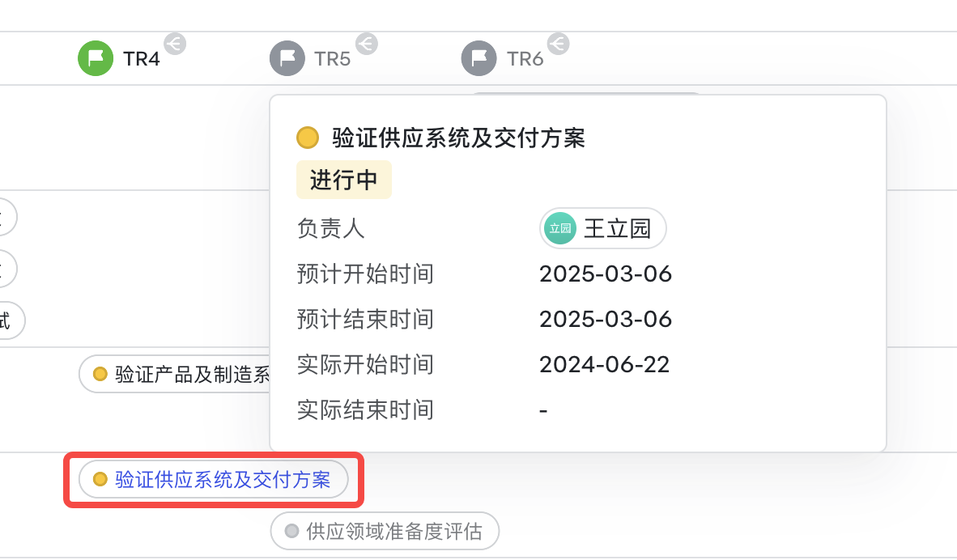Open the 供应领域准备度评估 task
Viewport: 957px width, 560px height.
tap(385, 531)
